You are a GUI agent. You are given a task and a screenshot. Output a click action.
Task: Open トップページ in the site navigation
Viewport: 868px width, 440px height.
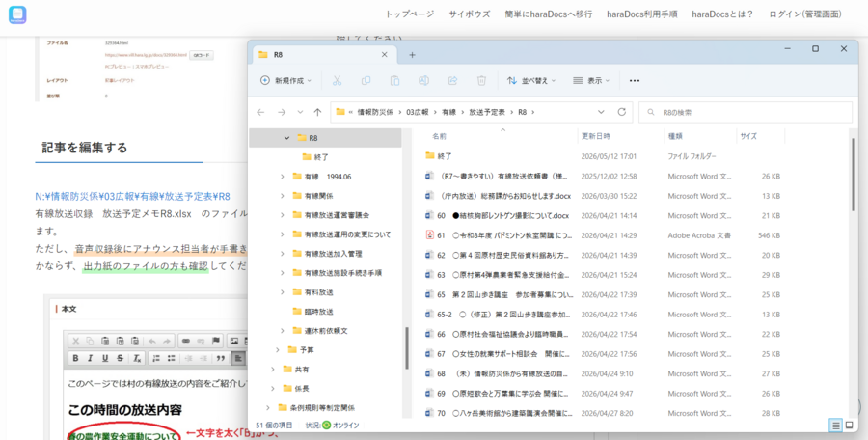pos(410,14)
